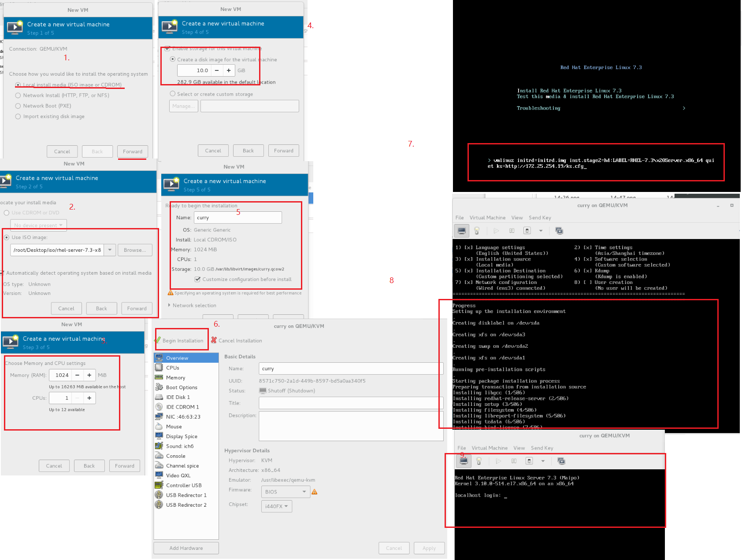Click the firmware warning triangle icon
The image size is (742, 560).
pos(315,492)
